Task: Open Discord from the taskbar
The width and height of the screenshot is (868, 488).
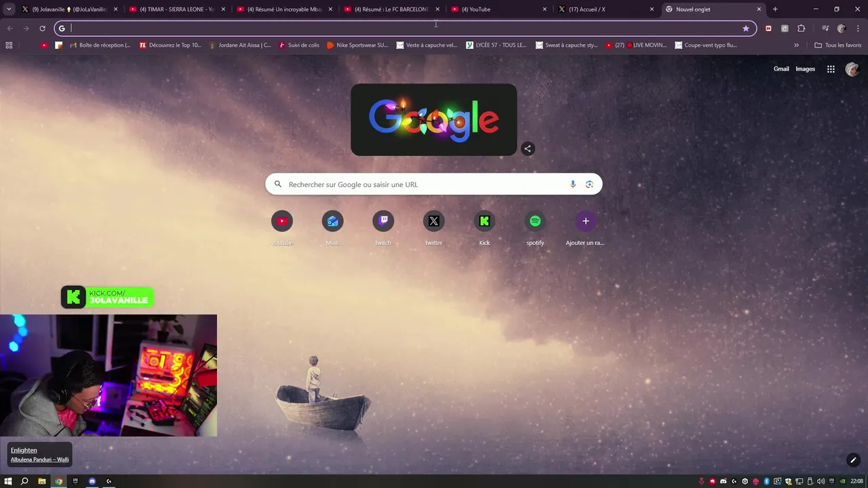Action: point(92,481)
